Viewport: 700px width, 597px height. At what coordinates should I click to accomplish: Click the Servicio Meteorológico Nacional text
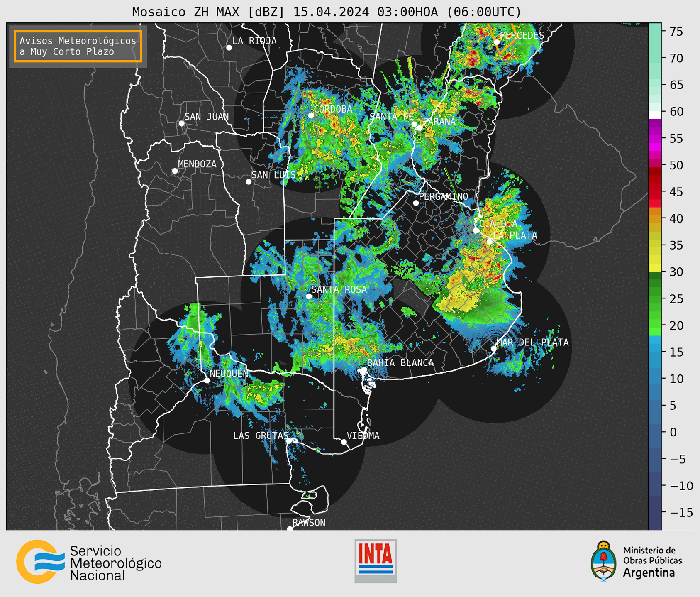(116, 563)
